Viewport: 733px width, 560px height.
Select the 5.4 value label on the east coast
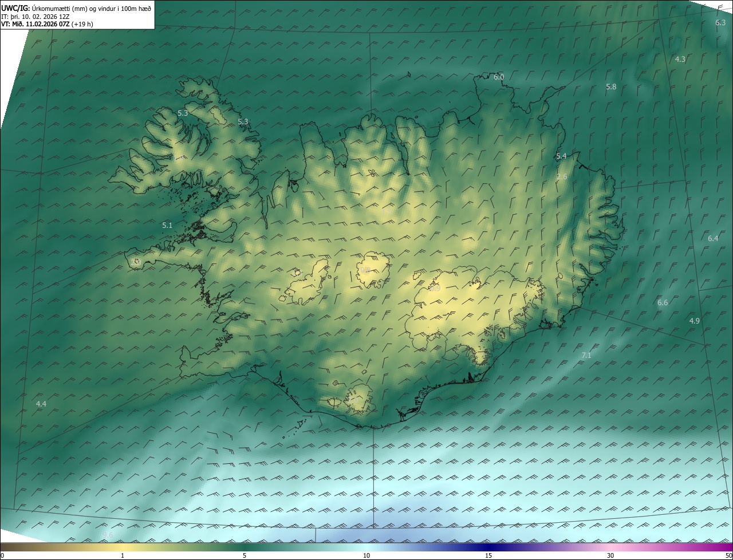click(x=561, y=156)
